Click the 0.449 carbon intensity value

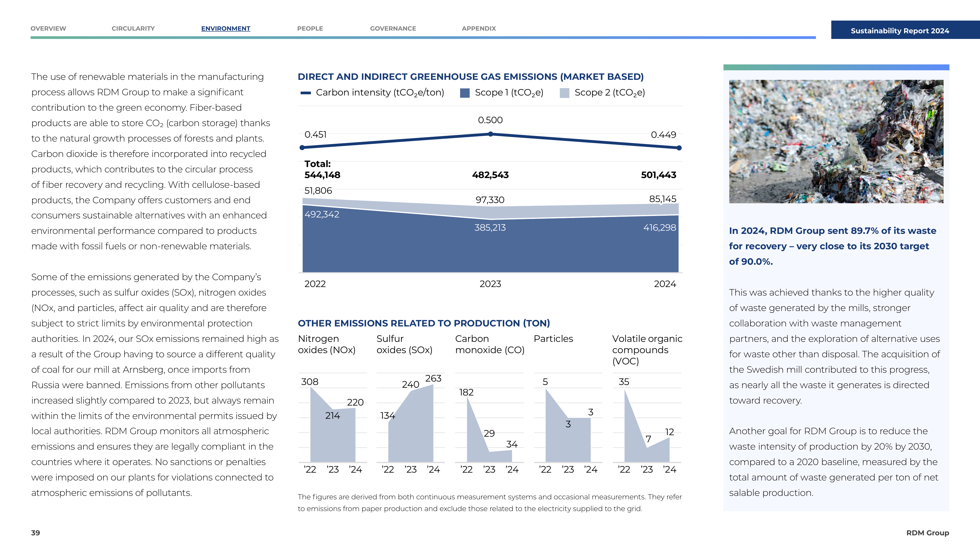pos(663,135)
